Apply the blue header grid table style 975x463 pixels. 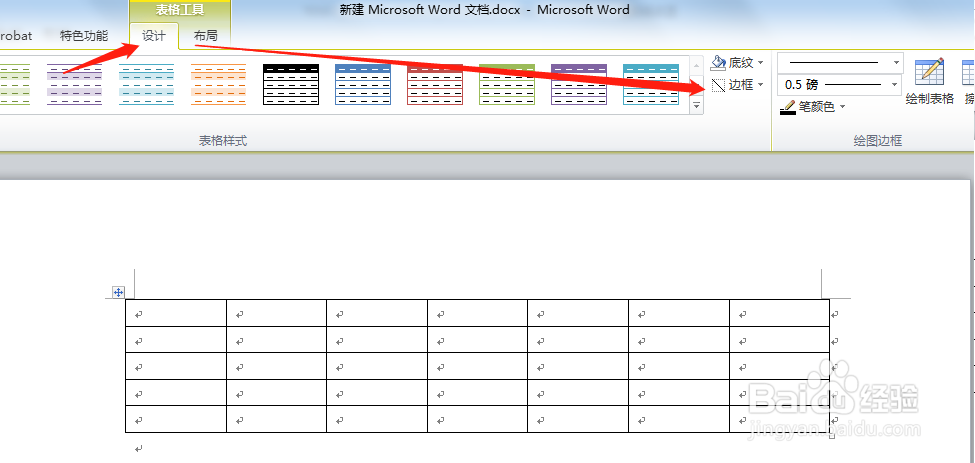363,84
